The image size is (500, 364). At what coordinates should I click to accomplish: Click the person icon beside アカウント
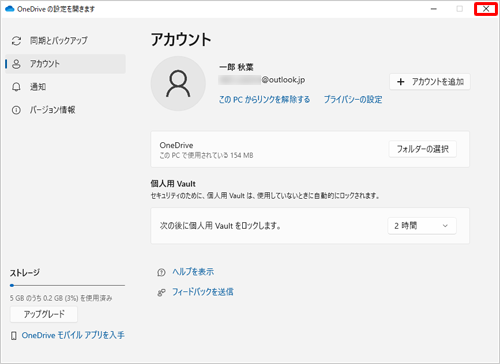pyautogui.click(x=16, y=64)
